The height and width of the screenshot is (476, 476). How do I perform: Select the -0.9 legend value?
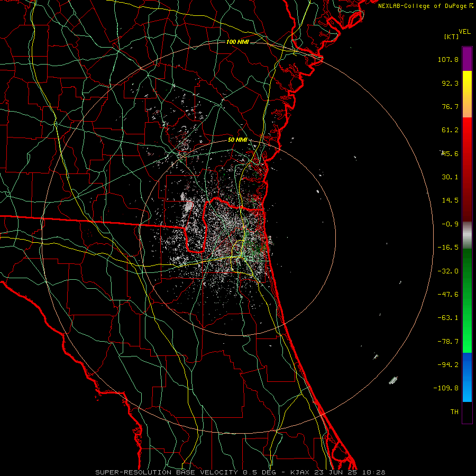tap(450, 224)
